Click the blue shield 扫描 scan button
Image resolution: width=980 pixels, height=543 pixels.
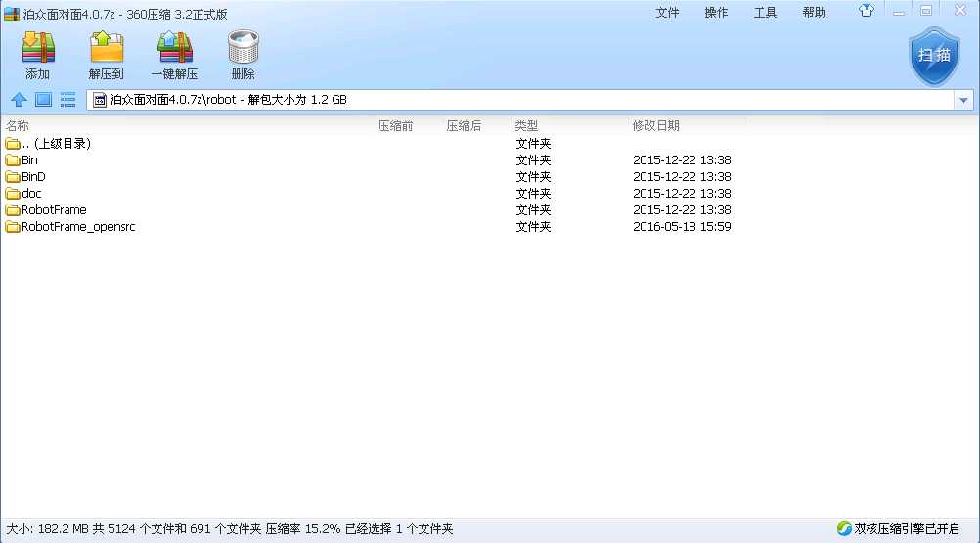[x=934, y=56]
